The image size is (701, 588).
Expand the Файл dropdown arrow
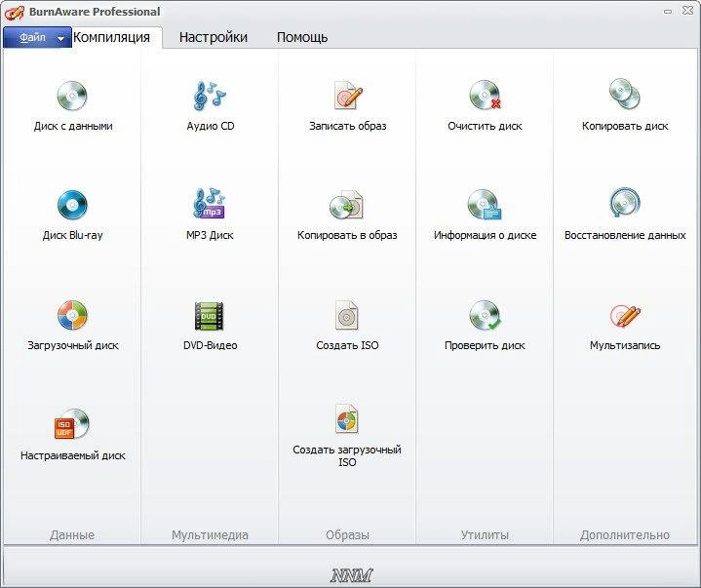[60, 38]
